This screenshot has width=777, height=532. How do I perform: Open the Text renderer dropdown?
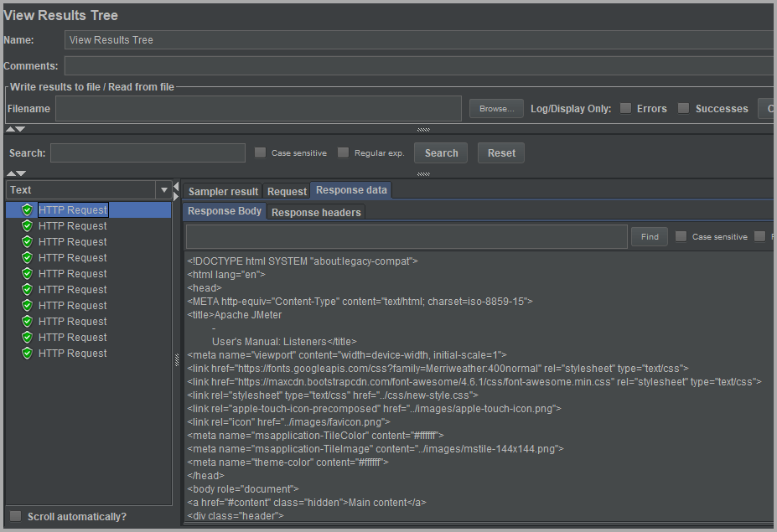[x=163, y=190]
